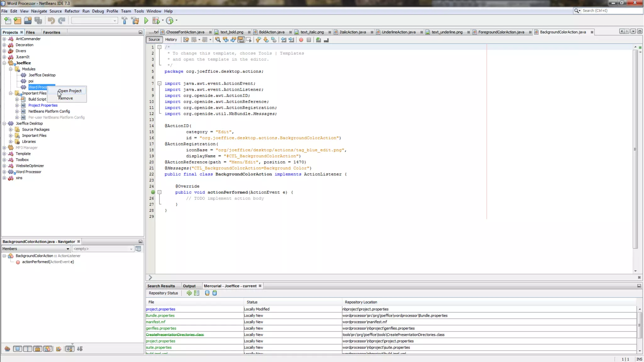The height and width of the screenshot is (362, 644).
Task: Select Remove from the context menu
Action: [x=65, y=98]
